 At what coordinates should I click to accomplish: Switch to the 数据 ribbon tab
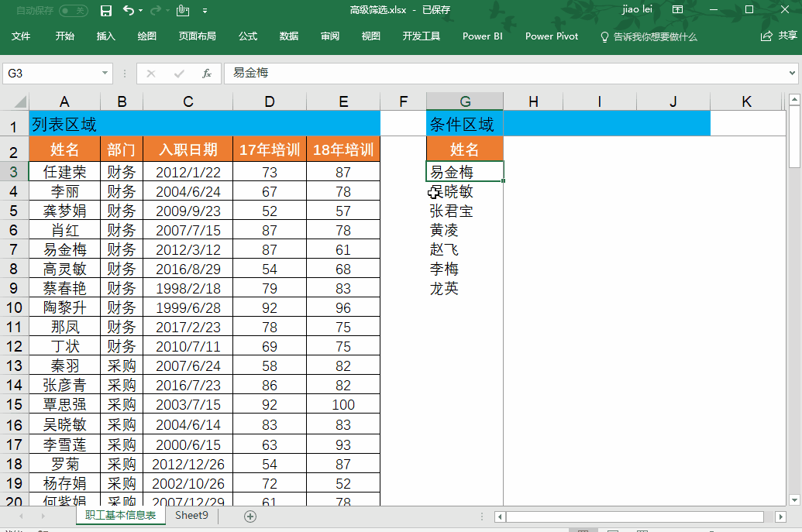(x=287, y=36)
